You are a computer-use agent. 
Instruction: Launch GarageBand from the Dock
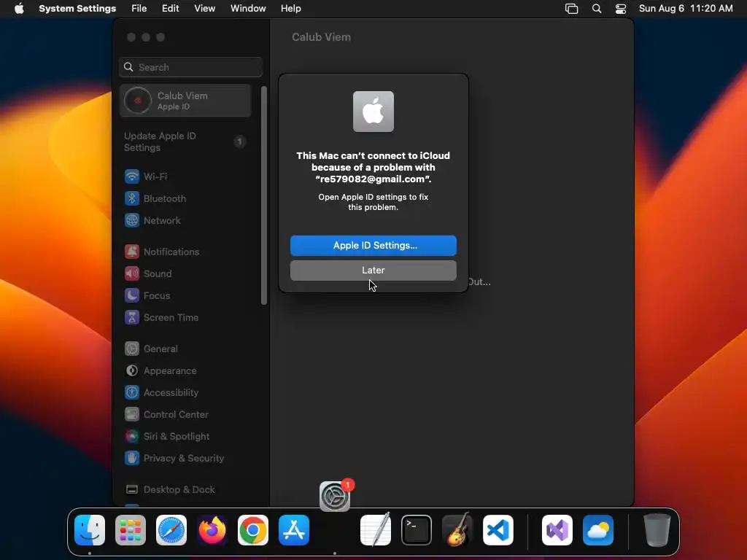457,530
